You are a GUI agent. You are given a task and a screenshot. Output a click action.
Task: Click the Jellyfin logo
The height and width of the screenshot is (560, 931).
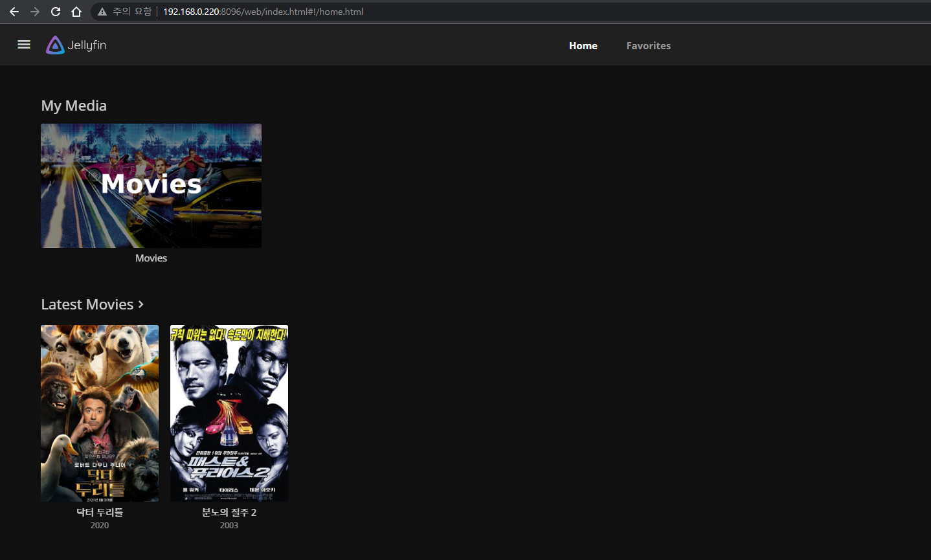(76, 45)
